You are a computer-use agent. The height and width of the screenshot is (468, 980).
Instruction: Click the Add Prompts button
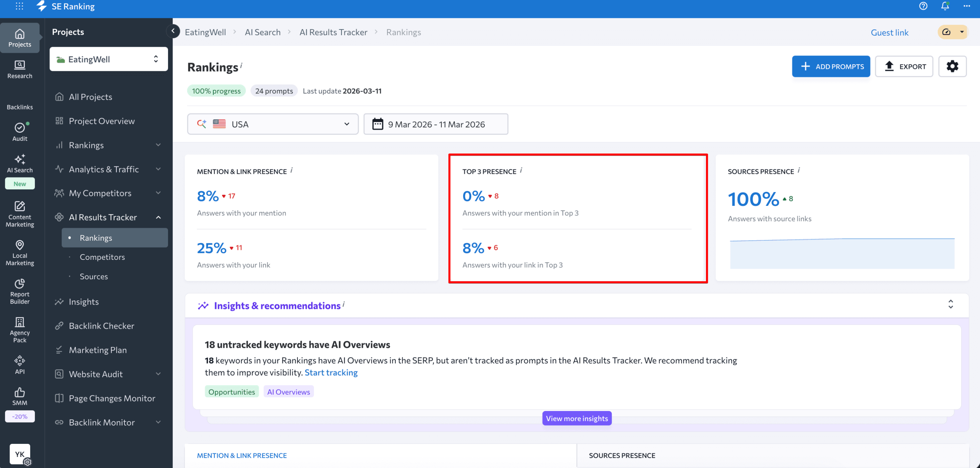tap(831, 66)
